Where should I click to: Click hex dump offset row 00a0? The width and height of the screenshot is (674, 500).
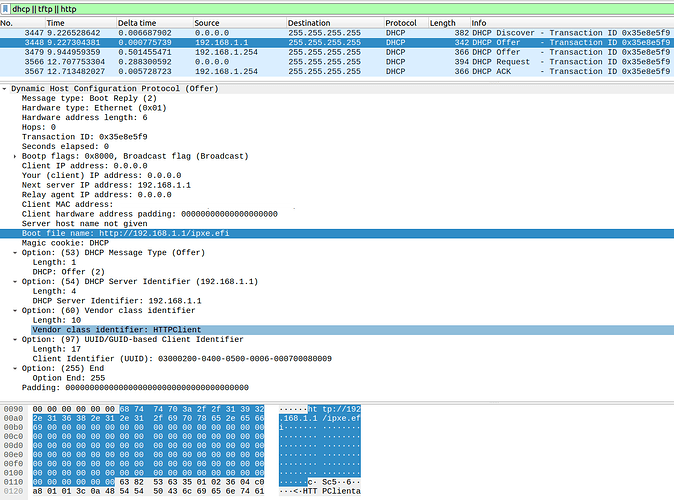tap(13, 418)
